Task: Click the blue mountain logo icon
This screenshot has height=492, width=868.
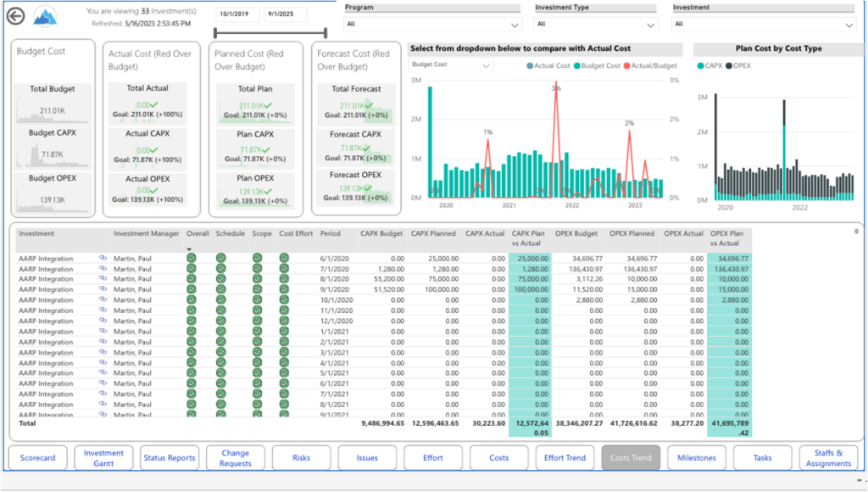Action: pos(45,17)
